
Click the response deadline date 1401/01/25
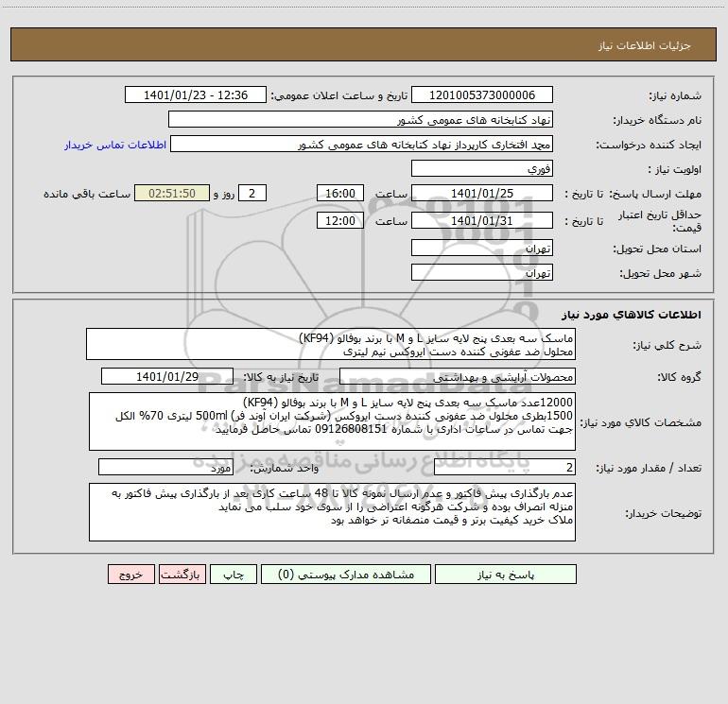482,193
